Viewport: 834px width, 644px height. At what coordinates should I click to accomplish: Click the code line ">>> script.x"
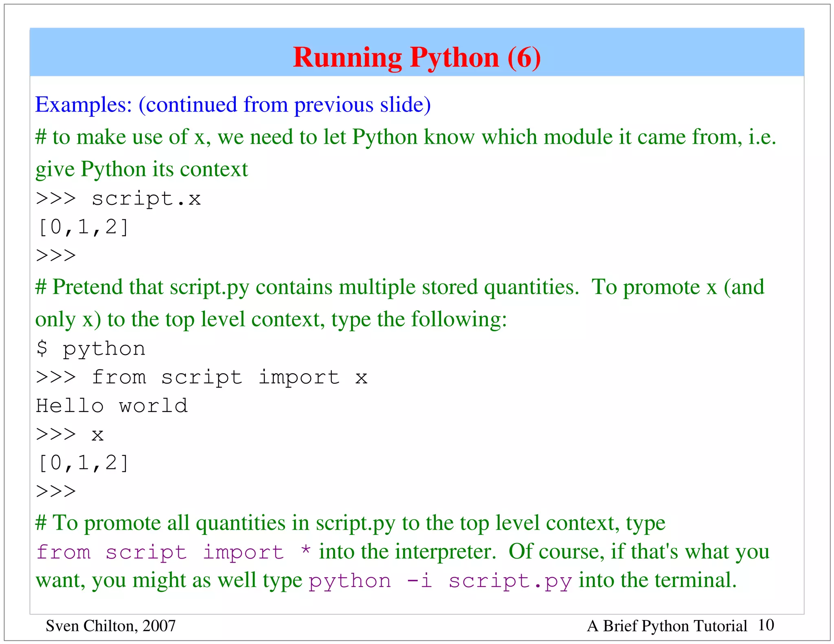coord(119,199)
